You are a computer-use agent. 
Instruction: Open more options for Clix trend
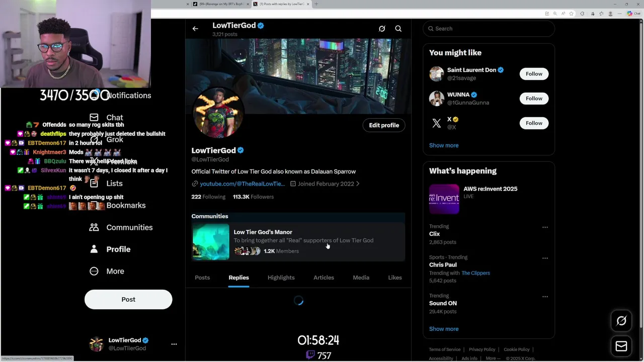(x=545, y=227)
